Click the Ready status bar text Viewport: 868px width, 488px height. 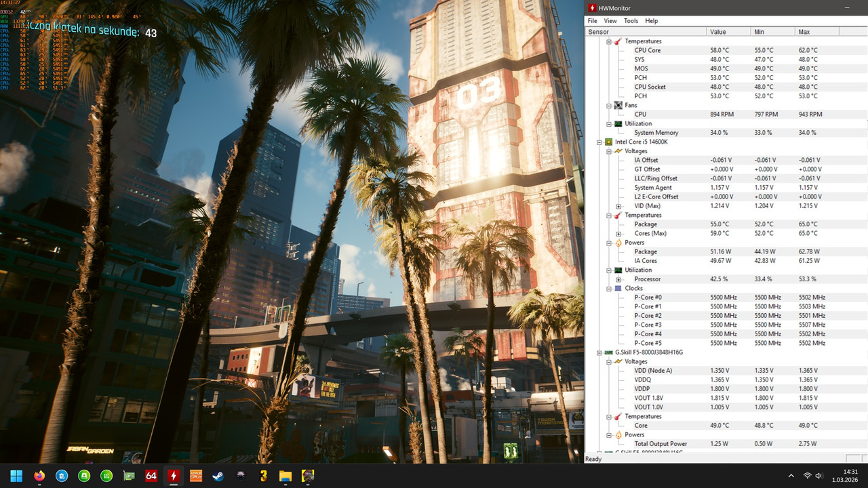(593, 459)
